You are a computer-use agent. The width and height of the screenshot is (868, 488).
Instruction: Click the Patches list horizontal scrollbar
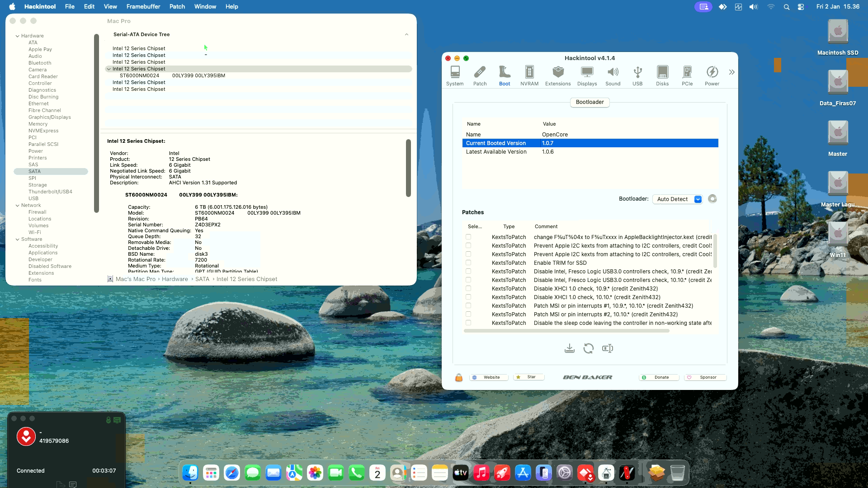[x=566, y=331]
